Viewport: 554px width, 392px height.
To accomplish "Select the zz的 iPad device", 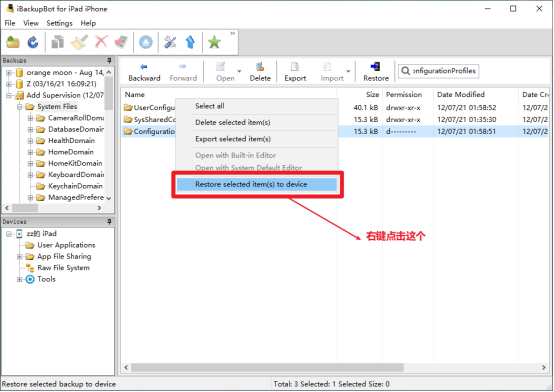I will coord(41,234).
